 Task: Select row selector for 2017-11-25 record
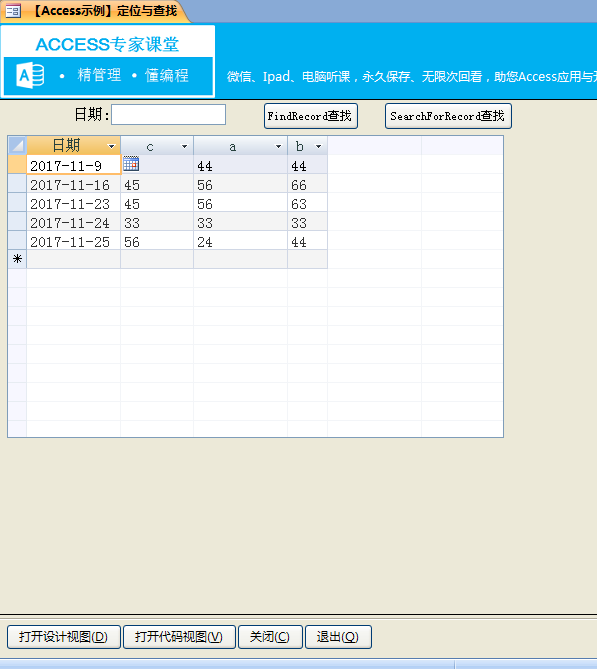pyautogui.click(x=17, y=241)
